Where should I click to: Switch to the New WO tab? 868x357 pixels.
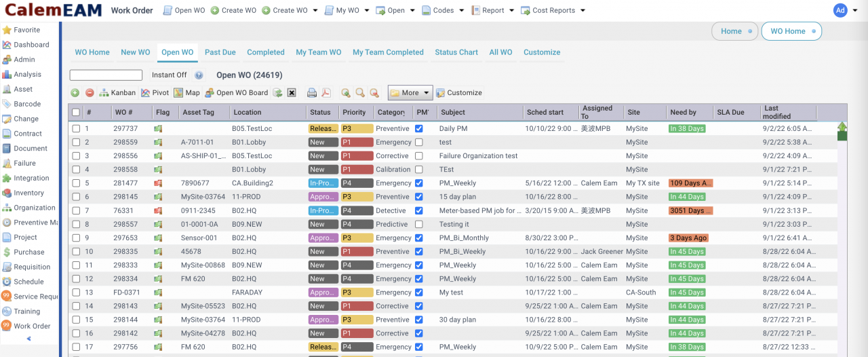coord(136,52)
